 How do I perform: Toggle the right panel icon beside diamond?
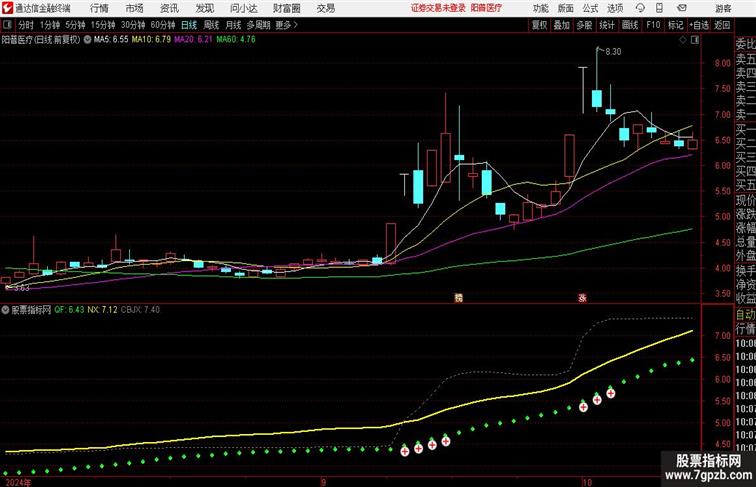click(695, 40)
